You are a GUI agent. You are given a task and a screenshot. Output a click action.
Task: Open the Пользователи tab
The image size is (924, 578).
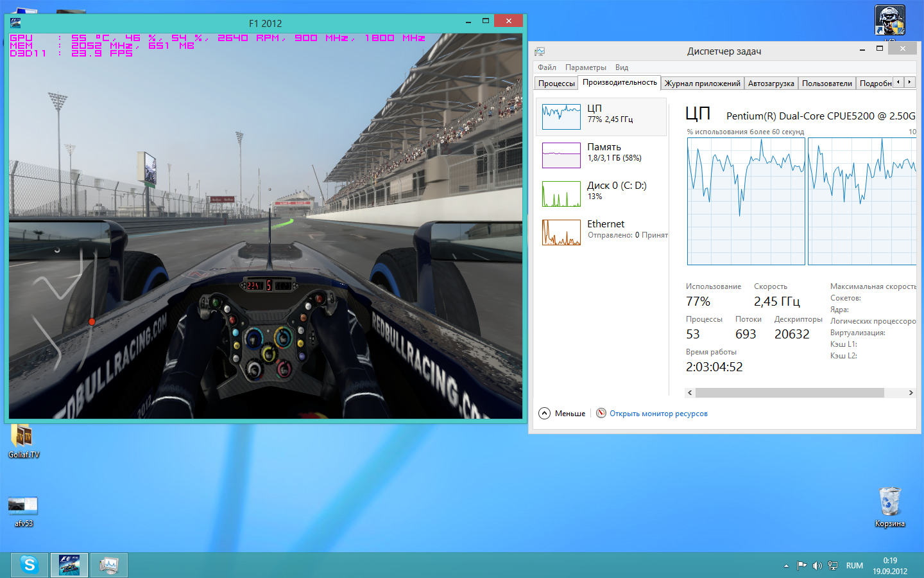[826, 83]
